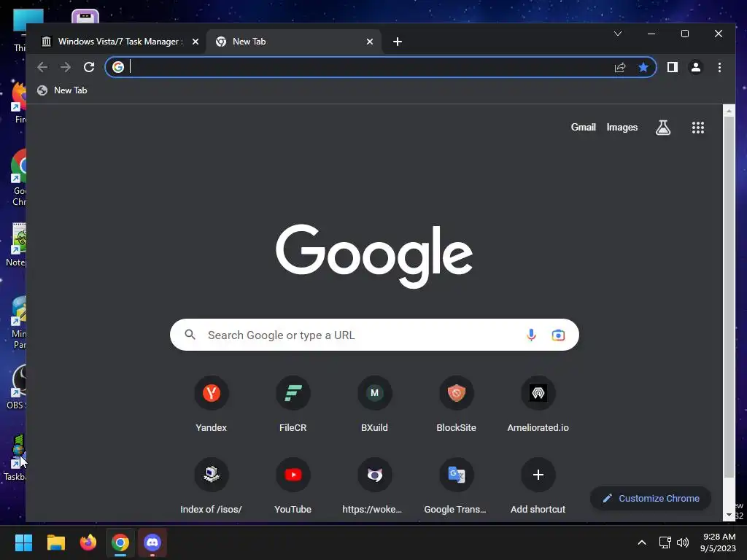
Task: Open the Windows Start menu
Action: pos(23,542)
